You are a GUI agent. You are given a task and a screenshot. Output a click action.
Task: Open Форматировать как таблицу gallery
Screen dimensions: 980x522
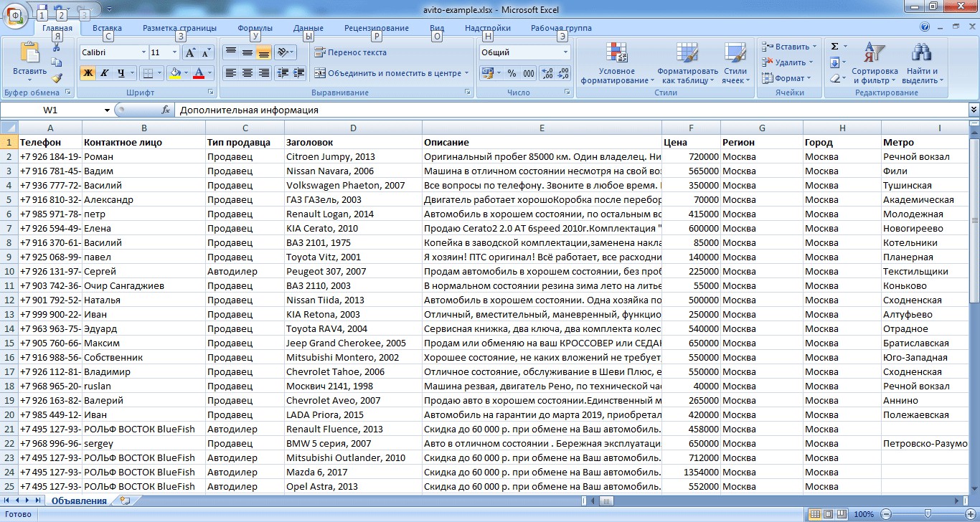pos(687,62)
